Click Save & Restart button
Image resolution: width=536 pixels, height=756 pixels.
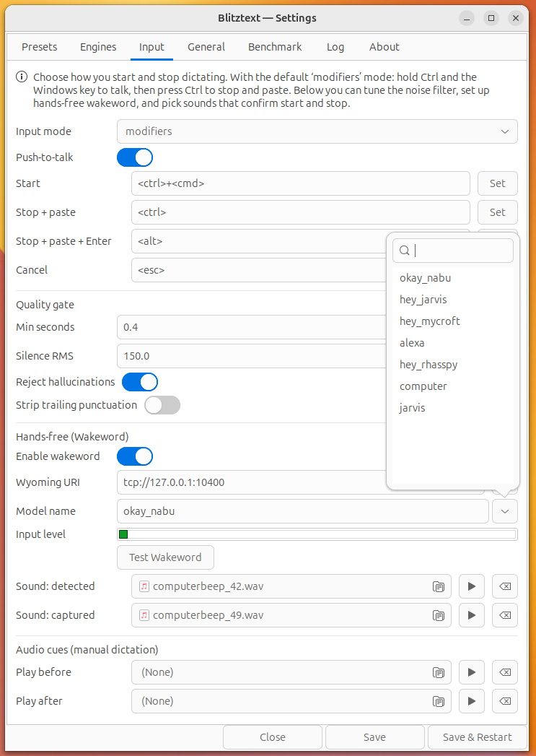click(x=478, y=737)
